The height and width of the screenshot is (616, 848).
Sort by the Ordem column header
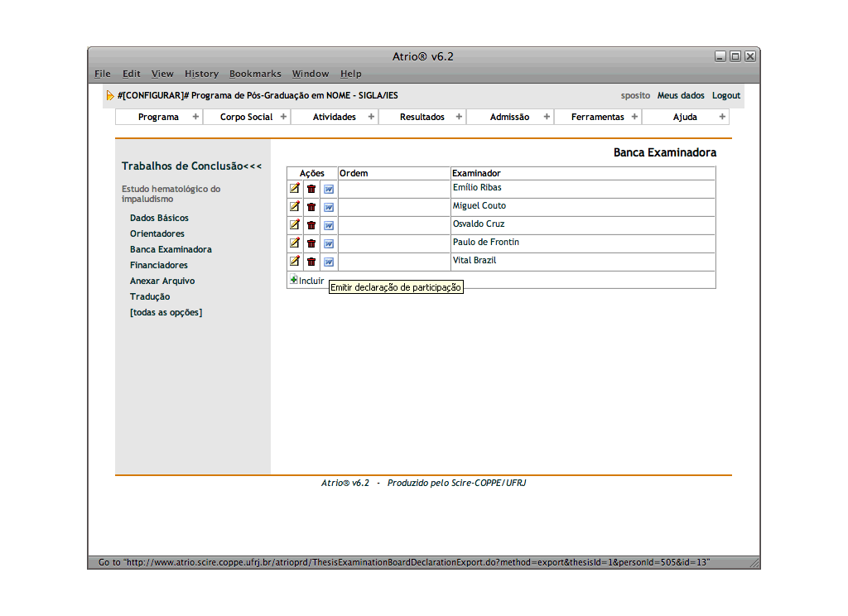[x=354, y=173]
